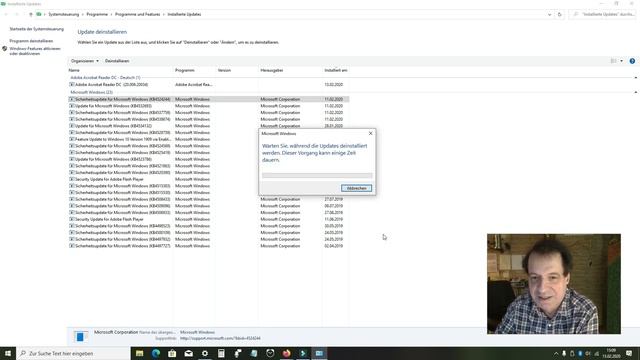Click the back navigation arrow

click(x=6, y=14)
